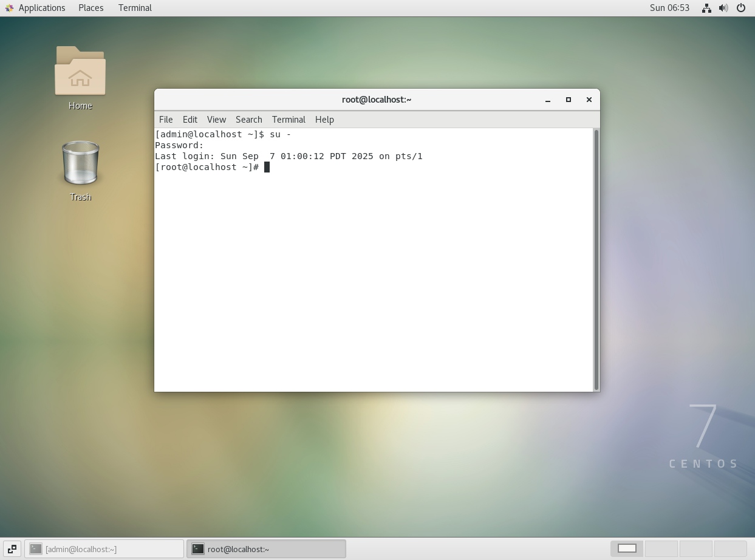
Task: Open the Places menu
Action: (91, 8)
